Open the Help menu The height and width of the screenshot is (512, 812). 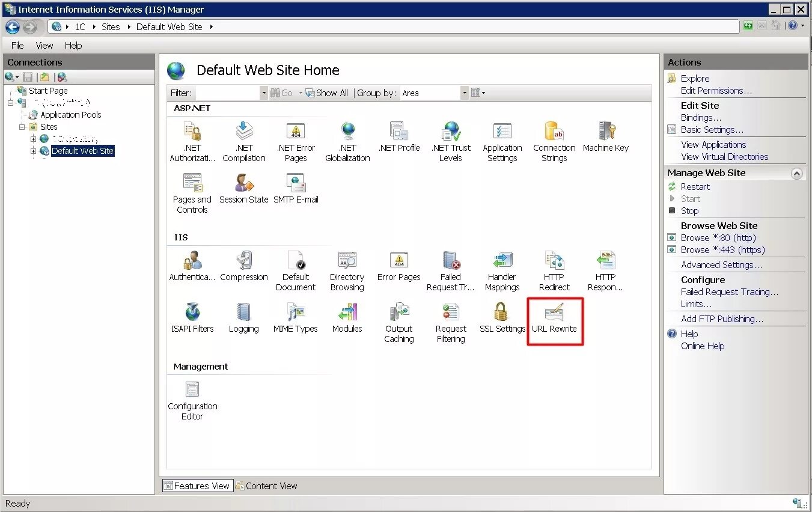pos(73,46)
